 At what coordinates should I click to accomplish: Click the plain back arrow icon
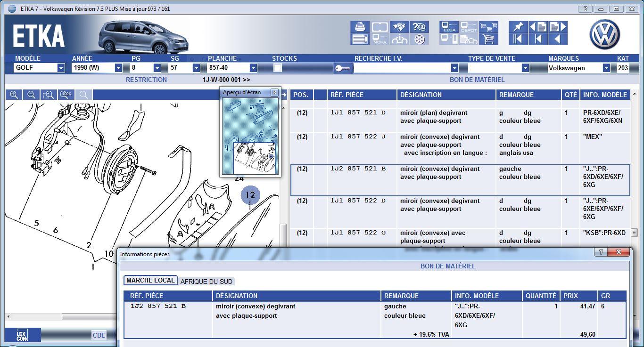click(557, 39)
